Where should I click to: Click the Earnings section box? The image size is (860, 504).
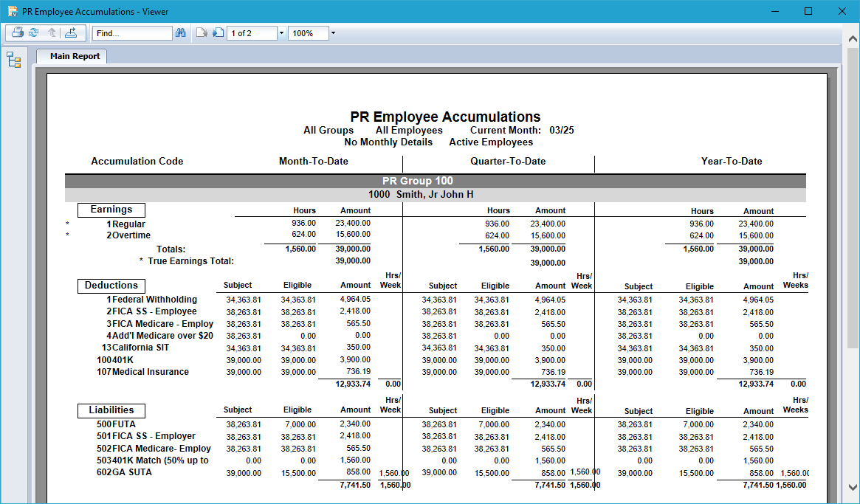(111, 210)
